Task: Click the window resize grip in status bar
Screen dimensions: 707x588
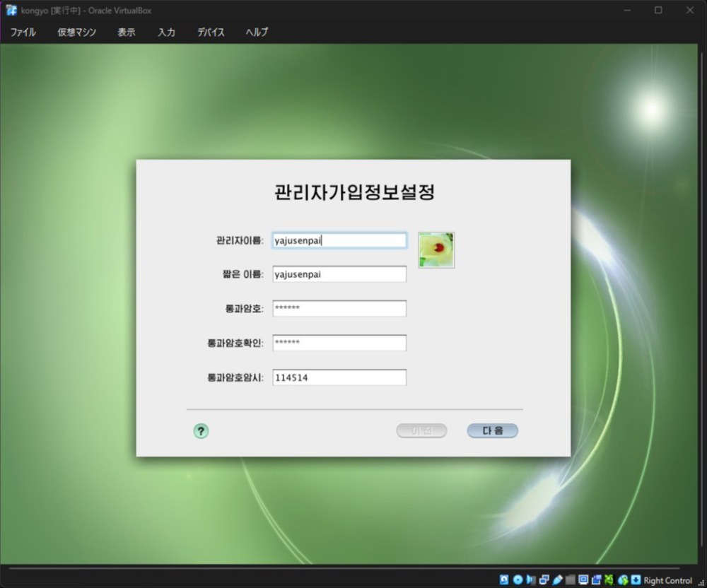Action: [x=701, y=582]
